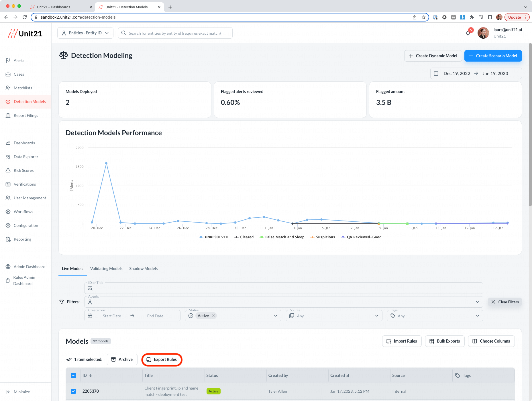Open the browser extensions puzzle icon
532x401 pixels.
click(x=472, y=17)
